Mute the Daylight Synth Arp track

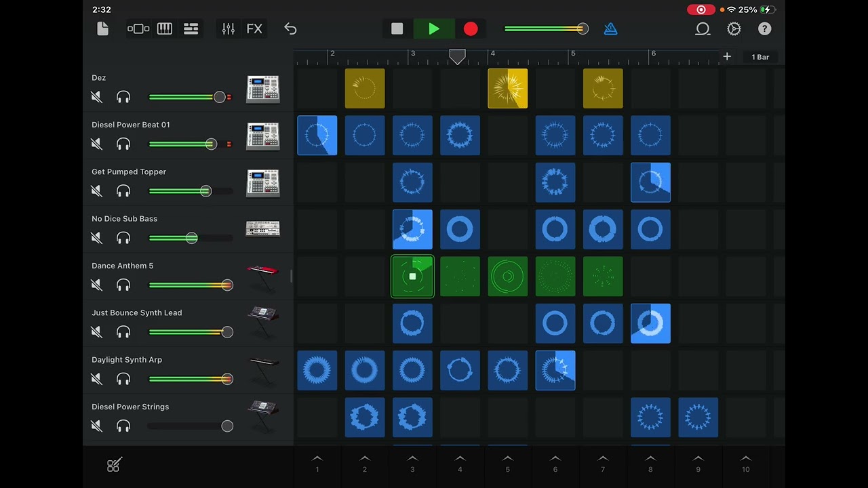96,379
